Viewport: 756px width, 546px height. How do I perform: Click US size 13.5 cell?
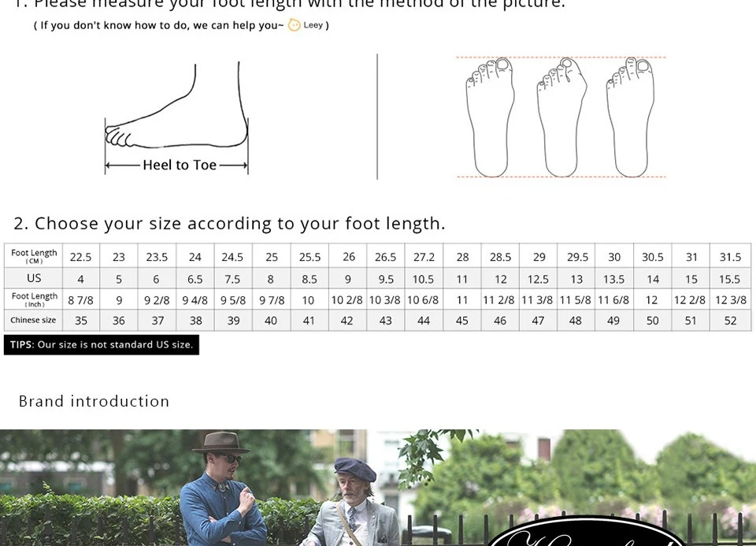pos(613,279)
